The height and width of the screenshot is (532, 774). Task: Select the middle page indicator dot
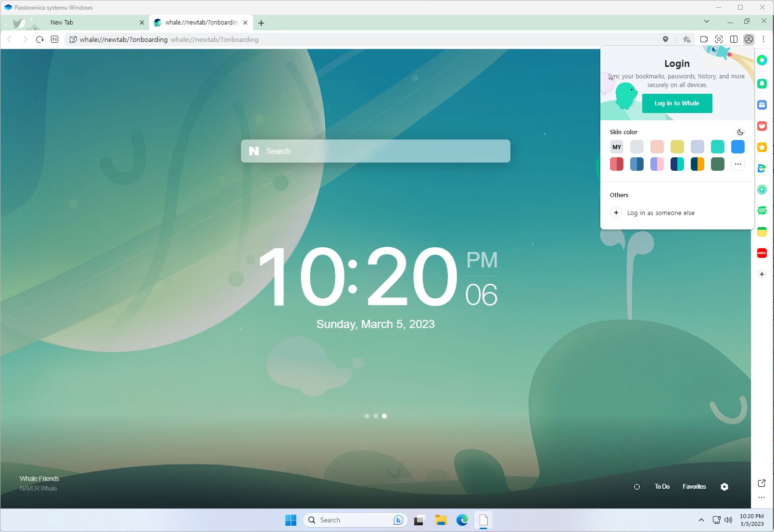[x=376, y=416]
